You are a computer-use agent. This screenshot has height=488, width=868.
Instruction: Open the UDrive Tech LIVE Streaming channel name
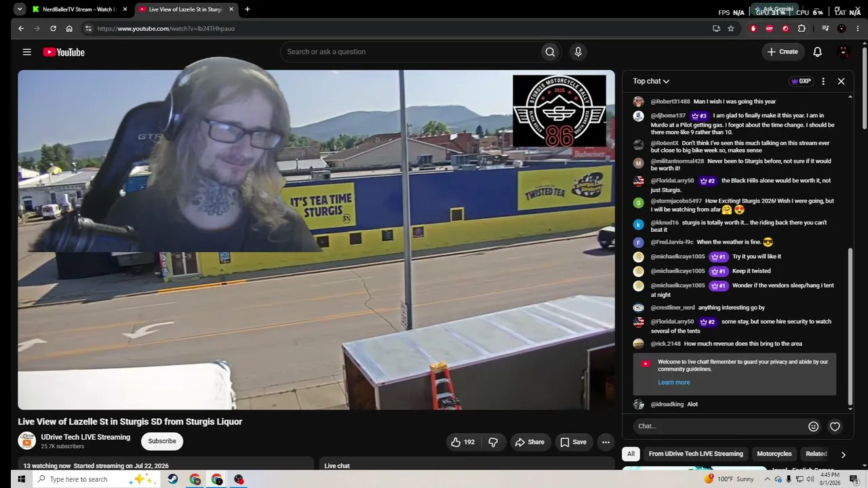click(x=85, y=437)
